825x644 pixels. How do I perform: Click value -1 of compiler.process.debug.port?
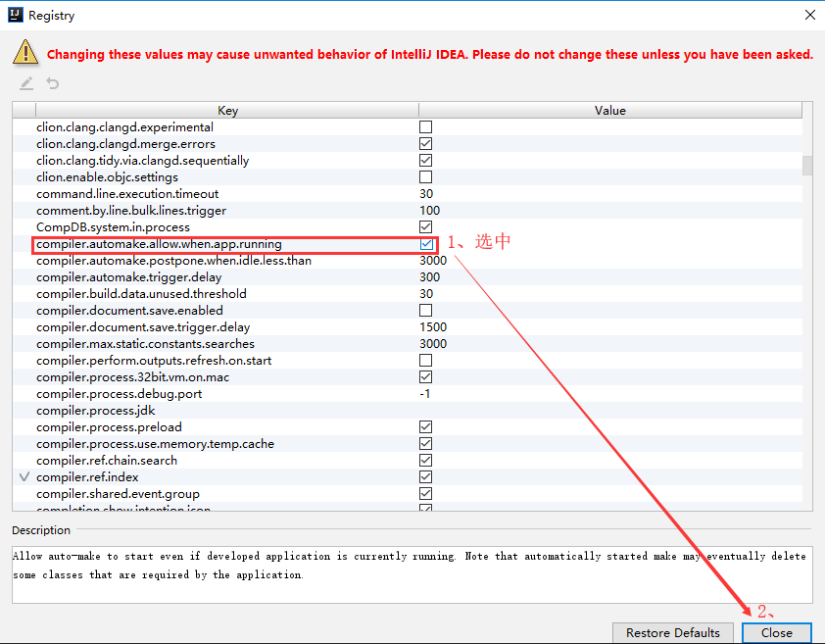pos(424,394)
